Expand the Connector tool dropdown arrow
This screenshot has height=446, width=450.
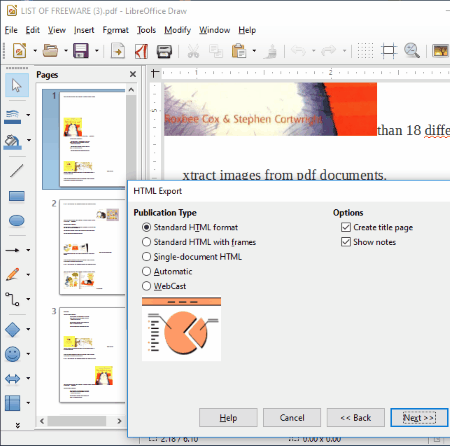[x=28, y=299]
